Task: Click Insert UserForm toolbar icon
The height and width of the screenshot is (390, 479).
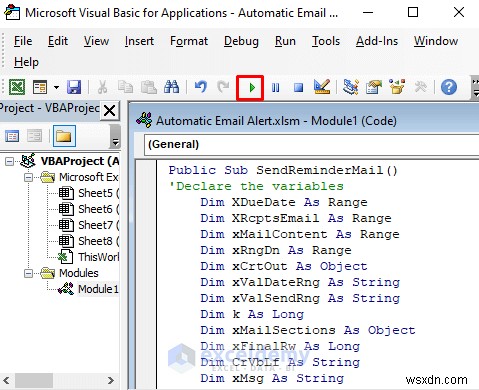Action: (x=40, y=87)
